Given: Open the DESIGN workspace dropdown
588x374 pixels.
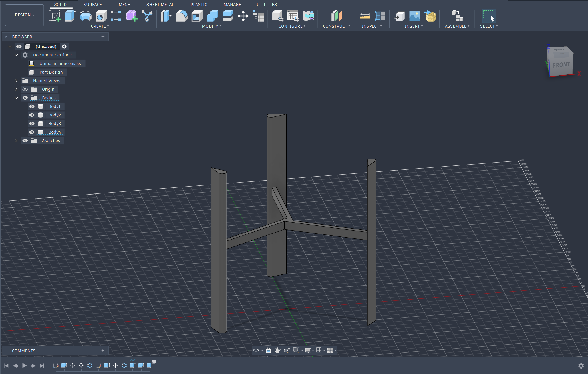Looking at the screenshot, I should [x=24, y=15].
